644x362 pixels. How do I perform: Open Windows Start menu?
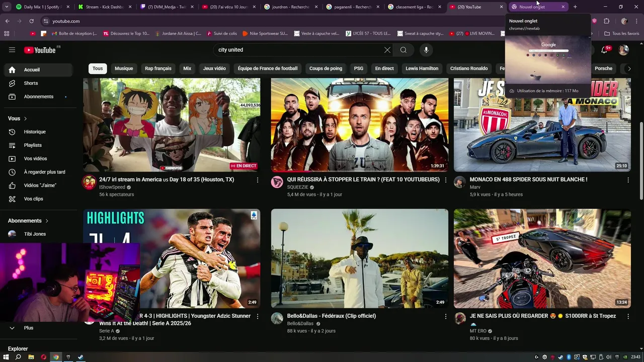click(6, 357)
